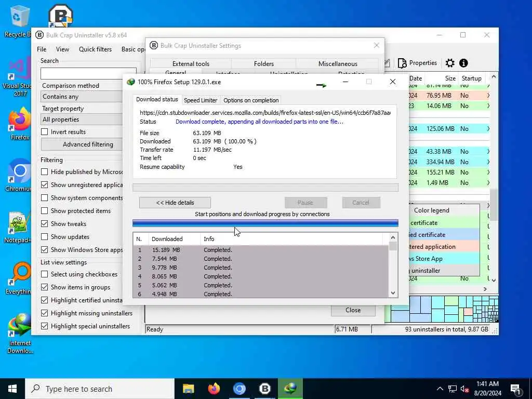Image resolution: width=532 pixels, height=399 pixels.
Task: Click scroll down arrow of uninstaller list
Action: click(494, 280)
